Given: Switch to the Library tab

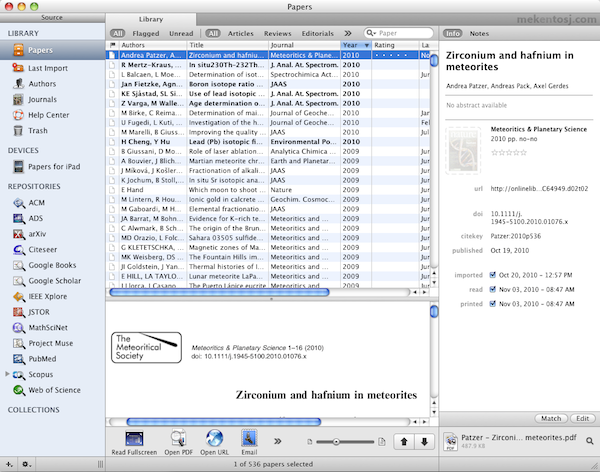Looking at the screenshot, I should [151, 19].
